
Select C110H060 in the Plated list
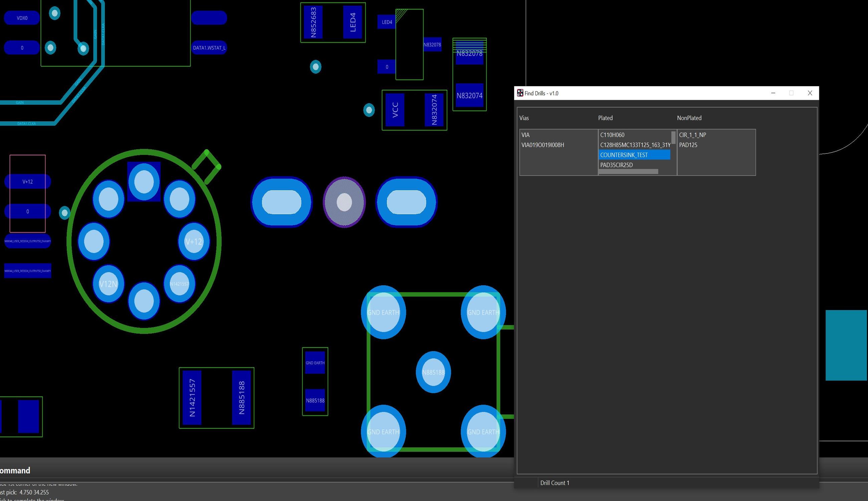pyautogui.click(x=635, y=135)
